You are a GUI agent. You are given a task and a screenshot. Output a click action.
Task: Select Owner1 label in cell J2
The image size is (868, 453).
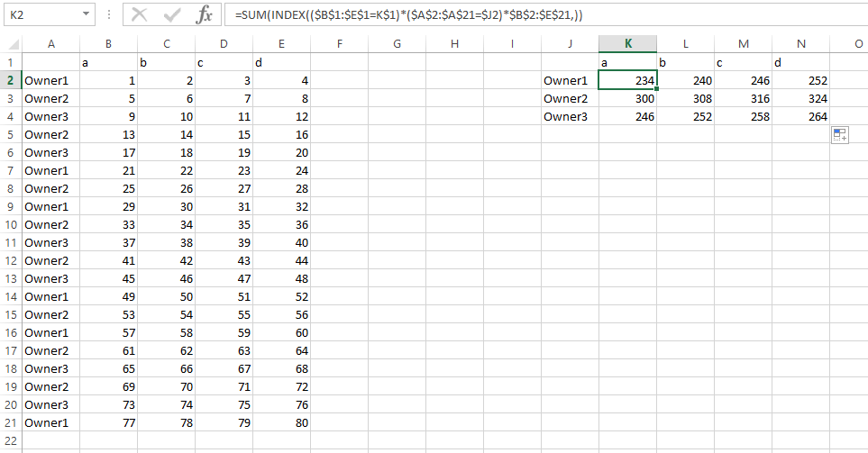(x=571, y=80)
